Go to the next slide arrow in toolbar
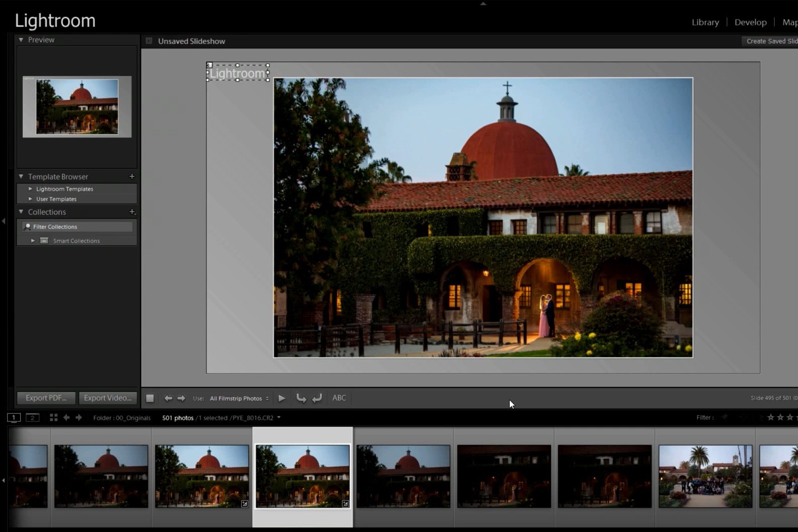This screenshot has width=798, height=532. [181, 398]
